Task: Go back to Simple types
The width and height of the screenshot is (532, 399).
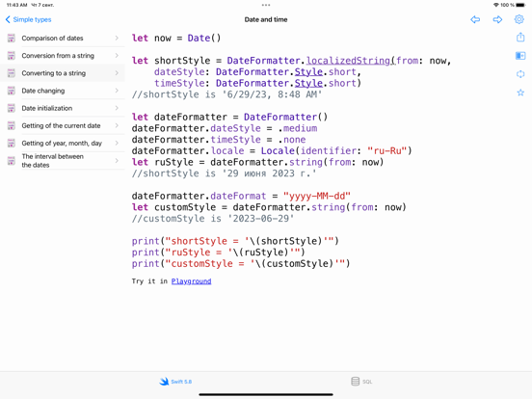Action: [x=29, y=19]
